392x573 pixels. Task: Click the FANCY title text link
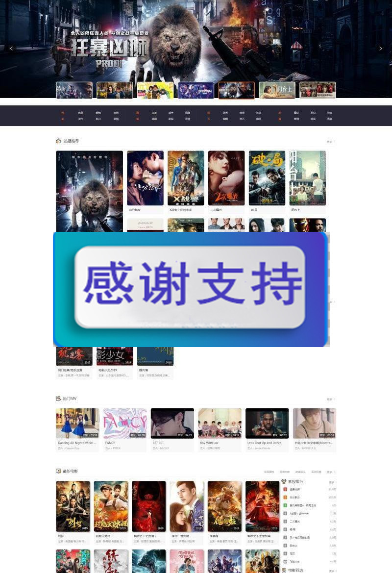click(x=110, y=443)
